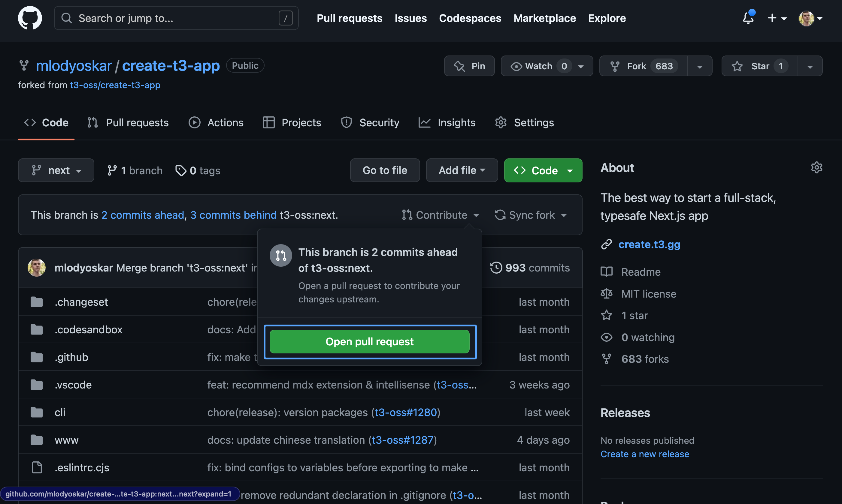Click the next branch selector dropdown

[x=55, y=170]
